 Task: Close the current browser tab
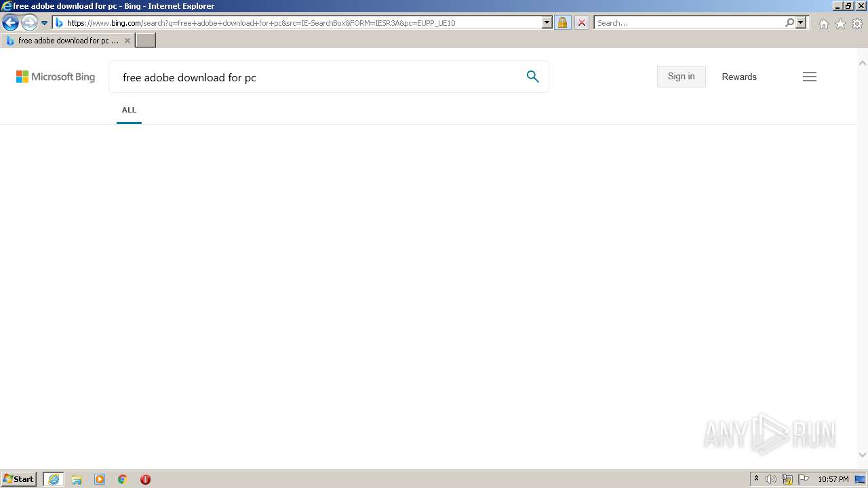[x=127, y=41]
